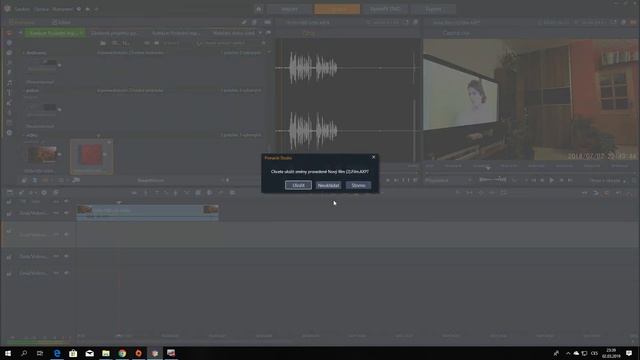Screen dimensions: 640x360
Task: Launch Microsoft Edge from the taskbar
Action: [x=57, y=353]
